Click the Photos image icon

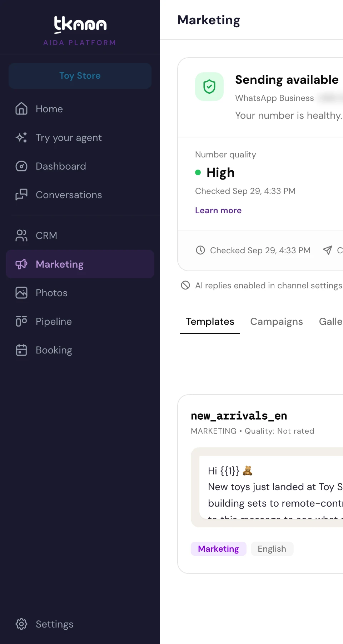[21, 293]
